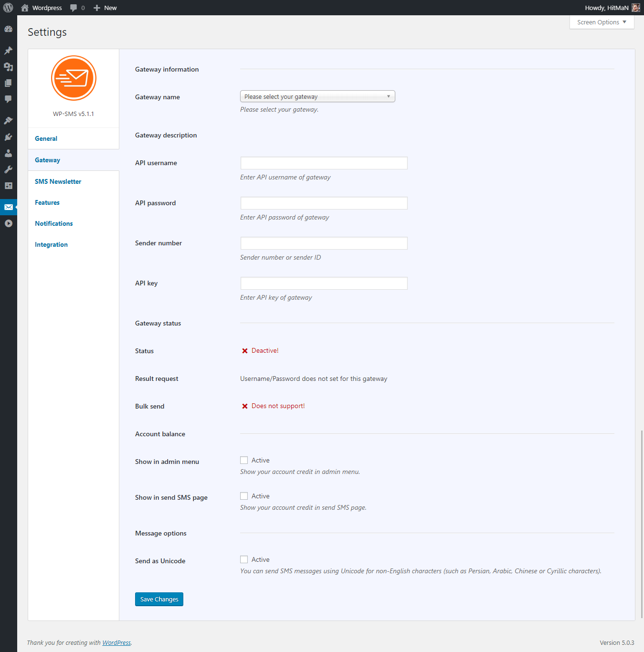Click the "Enter API key of gateway" hint
This screenshot has height=652, width=644.
point(276,297)
